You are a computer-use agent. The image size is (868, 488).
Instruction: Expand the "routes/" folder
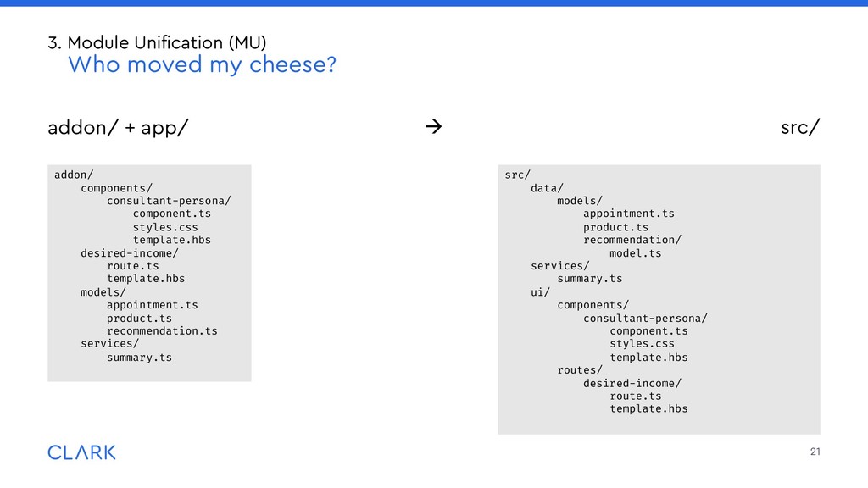(580, 369)
